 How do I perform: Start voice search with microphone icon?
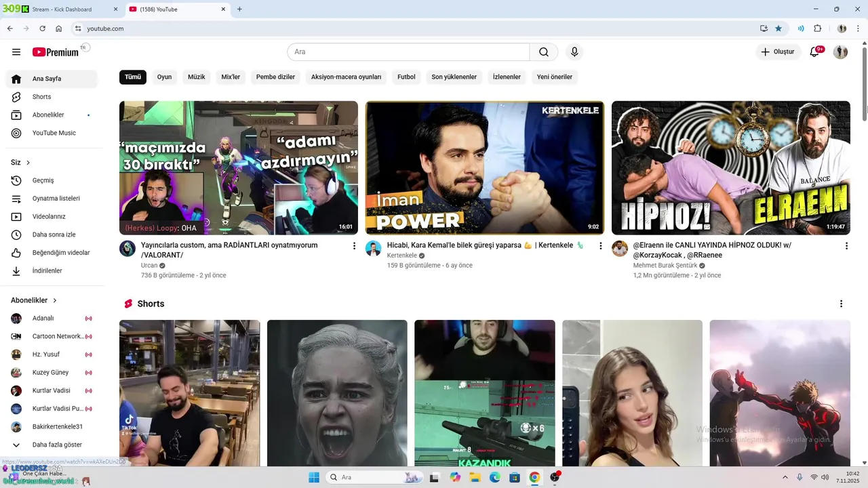click(574, 52)
